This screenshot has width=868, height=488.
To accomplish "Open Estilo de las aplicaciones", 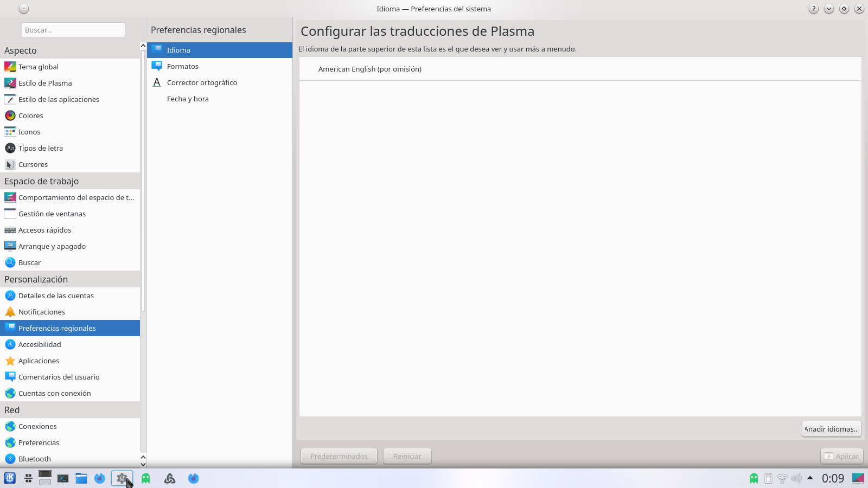I will [x=70, y=99].
